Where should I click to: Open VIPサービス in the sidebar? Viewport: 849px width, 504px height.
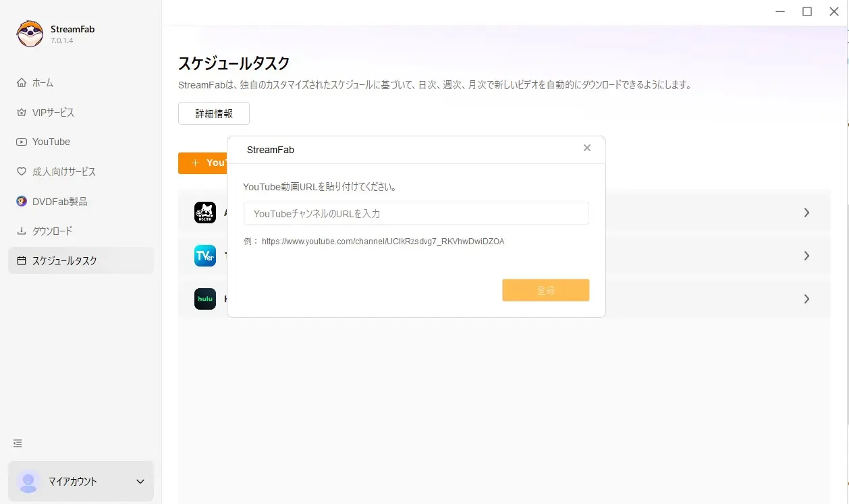pos(81,113)
